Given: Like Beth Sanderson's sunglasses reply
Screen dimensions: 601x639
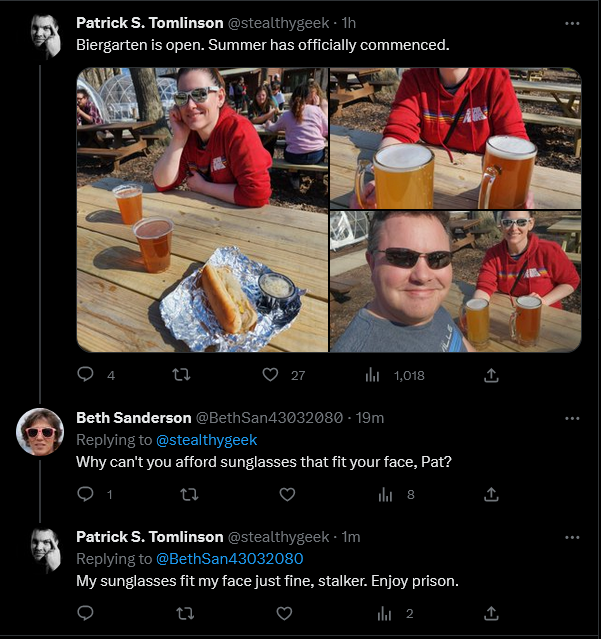Looking at the screenshot, I should (x=287, y=494).
